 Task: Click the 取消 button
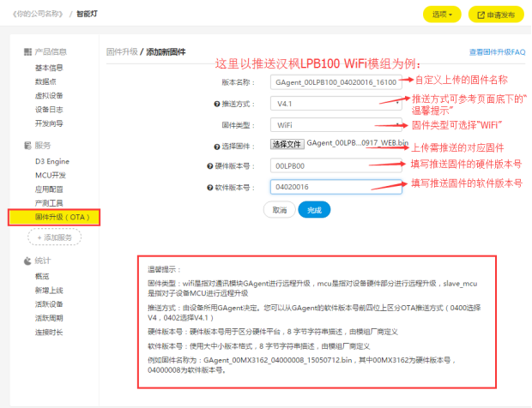tap(279, 210)
